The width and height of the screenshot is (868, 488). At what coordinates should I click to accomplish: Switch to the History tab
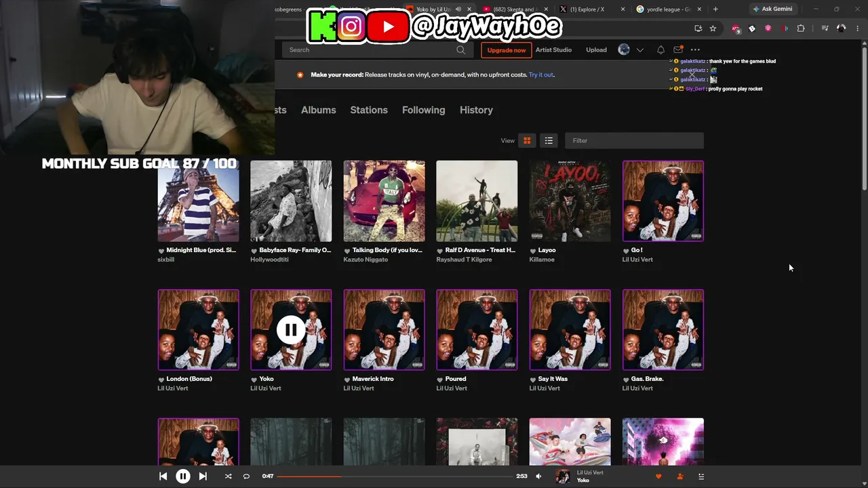476,110
